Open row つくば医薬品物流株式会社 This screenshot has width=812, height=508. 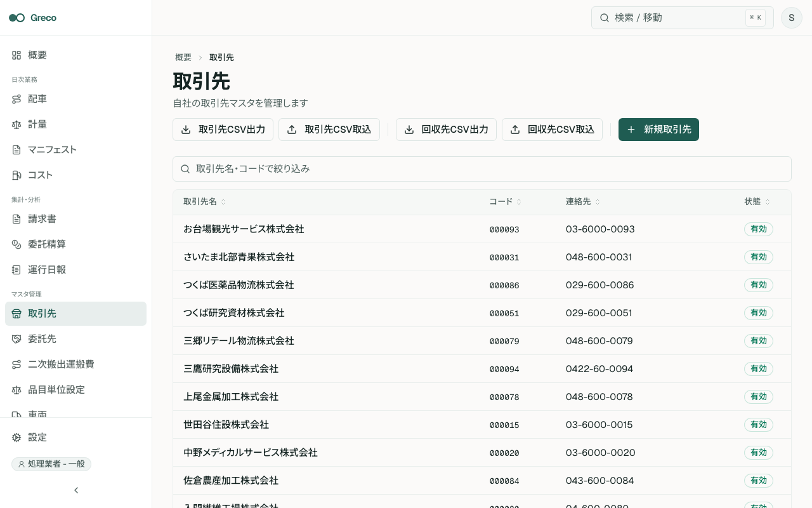pos(482,285)
